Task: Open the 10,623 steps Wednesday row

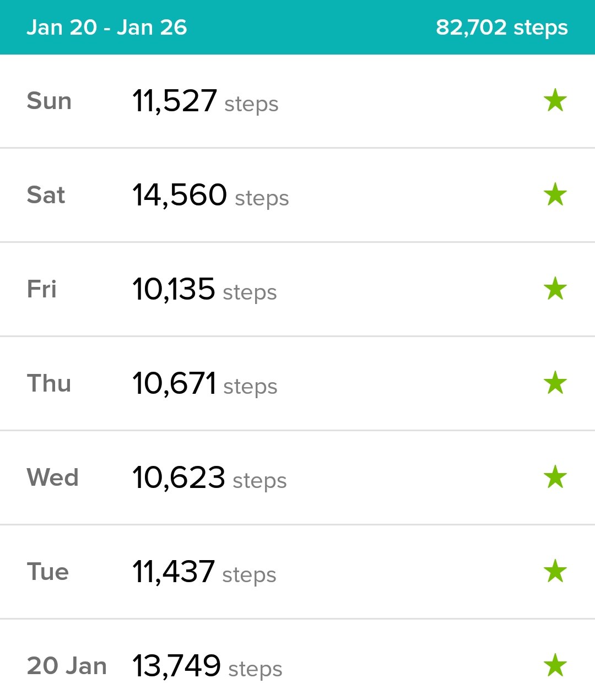Action: click(x=209, y=478)
